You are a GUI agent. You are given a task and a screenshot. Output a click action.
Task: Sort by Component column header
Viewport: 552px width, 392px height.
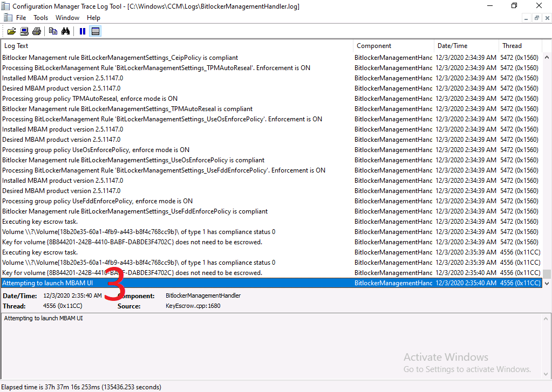[393, 46]
